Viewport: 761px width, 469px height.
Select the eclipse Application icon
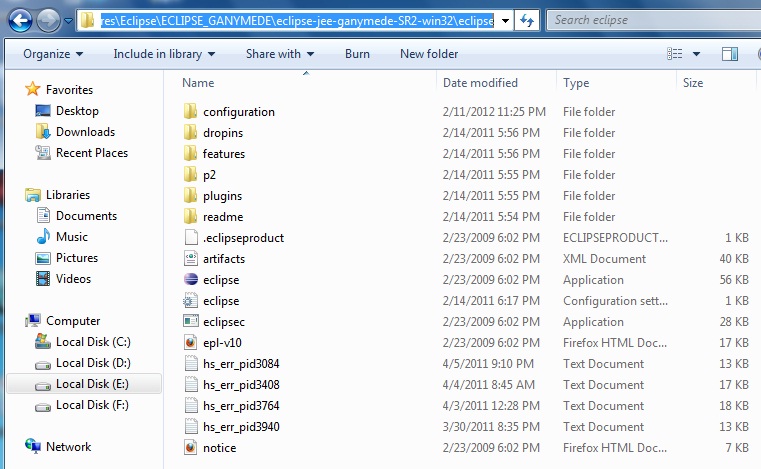(x=191, y=279)
